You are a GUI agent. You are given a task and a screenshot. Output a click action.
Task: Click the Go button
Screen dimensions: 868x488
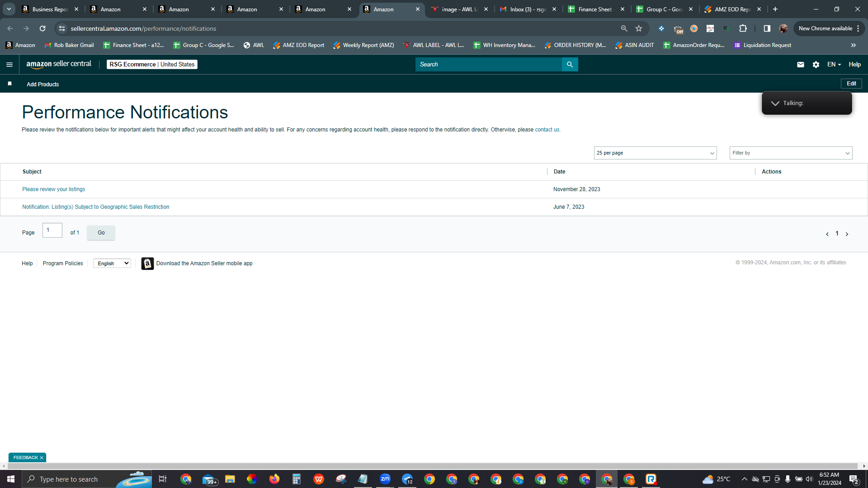(101, 233)
